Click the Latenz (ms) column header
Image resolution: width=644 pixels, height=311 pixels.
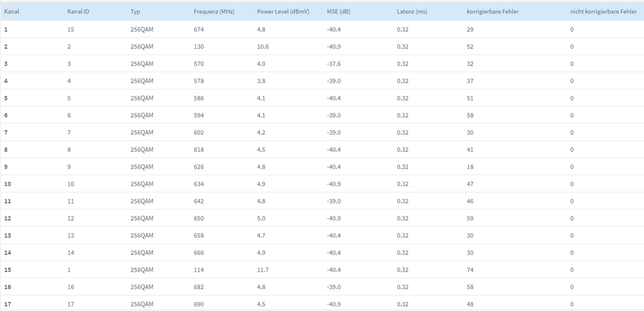click(x=412, y=12)
